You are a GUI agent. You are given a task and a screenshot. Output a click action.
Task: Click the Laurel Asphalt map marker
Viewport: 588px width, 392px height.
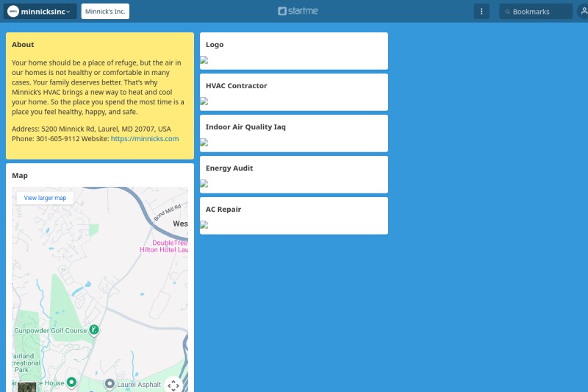point(110,384)
